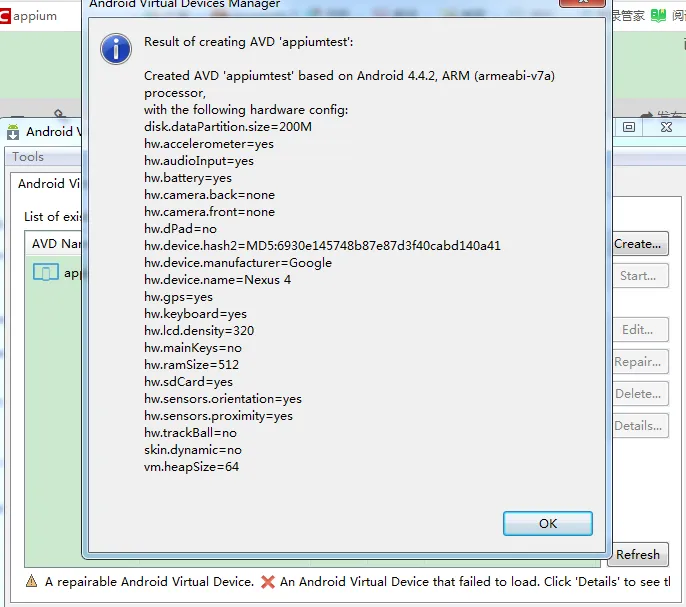
Task: Click the Start... button in AVD Manager
Action: (640, 276)
